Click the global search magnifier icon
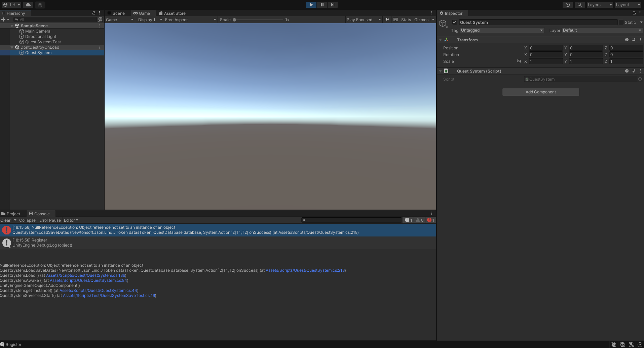644x348 pixels. [x=579, y=5]
